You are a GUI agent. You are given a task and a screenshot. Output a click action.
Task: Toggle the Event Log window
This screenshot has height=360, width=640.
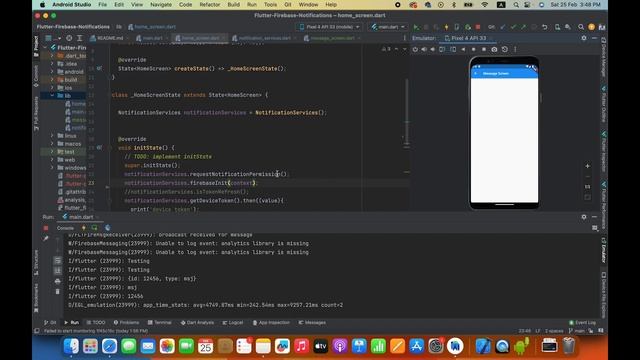tap(583, 322)
